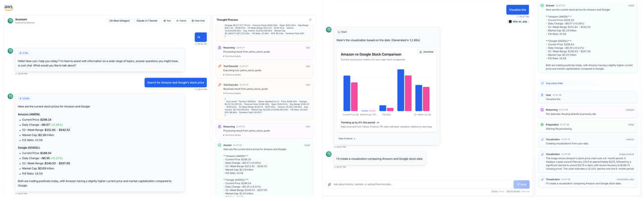Click the User icon in Execution Path
Viewport: 644px width, 201px height.
pos(542,95)
